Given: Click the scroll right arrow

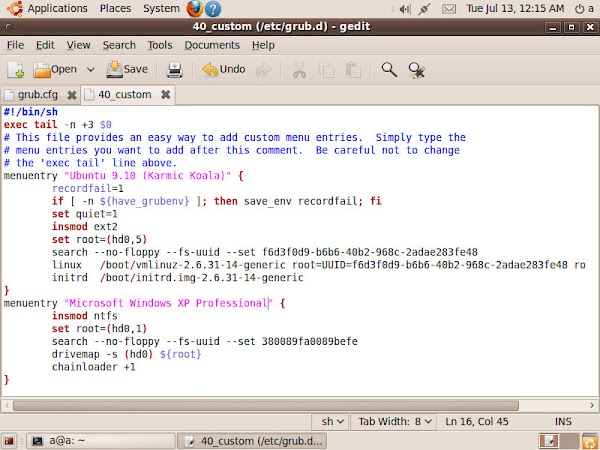Looking at the screenshot, I should pos(592,405).
